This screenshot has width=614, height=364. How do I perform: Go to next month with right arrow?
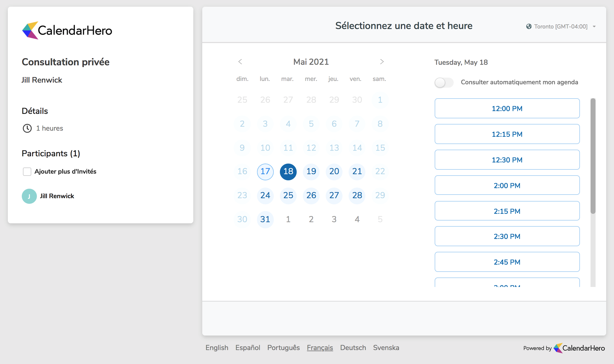(382, 62)
